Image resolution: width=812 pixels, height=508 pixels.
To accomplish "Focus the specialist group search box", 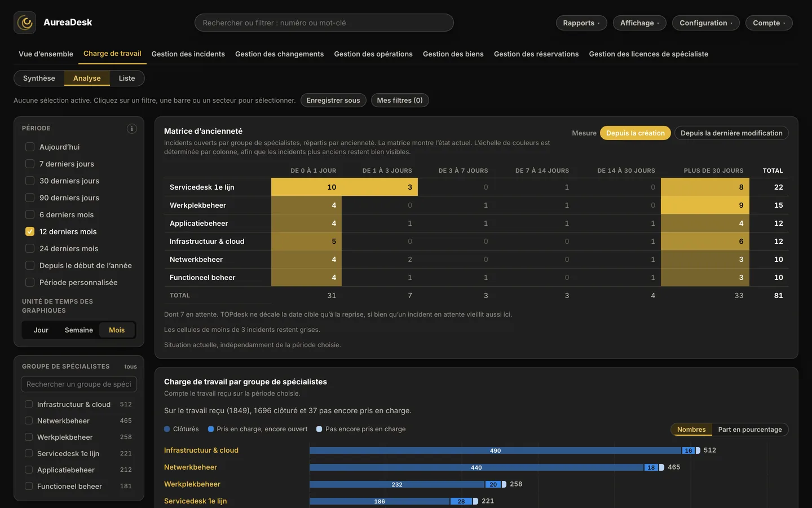I will click(79, 384).
